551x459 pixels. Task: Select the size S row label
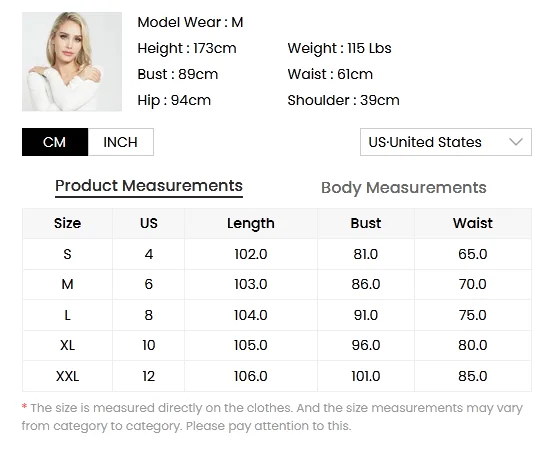[x=67, y=254]
